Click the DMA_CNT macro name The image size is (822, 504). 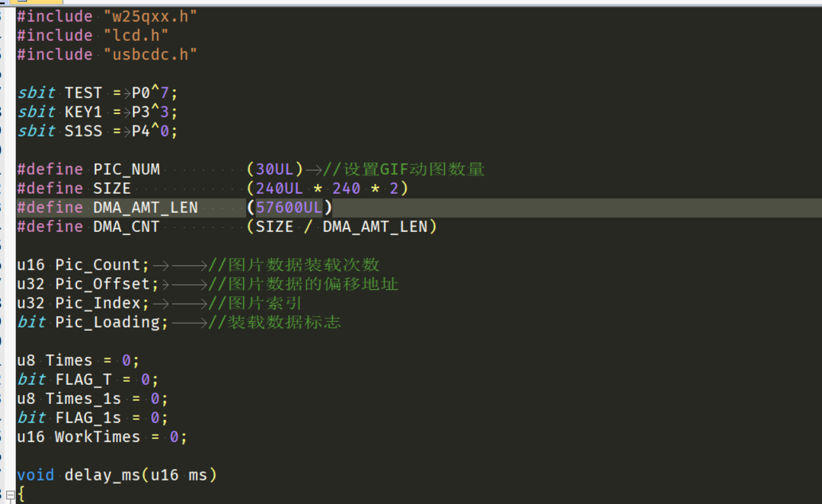[x=126, y=227]
